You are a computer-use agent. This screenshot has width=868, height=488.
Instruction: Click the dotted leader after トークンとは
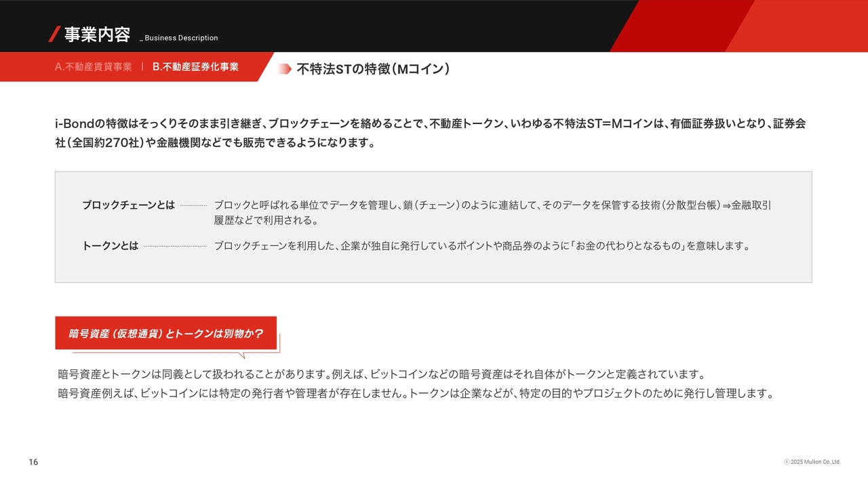point(175,246)
